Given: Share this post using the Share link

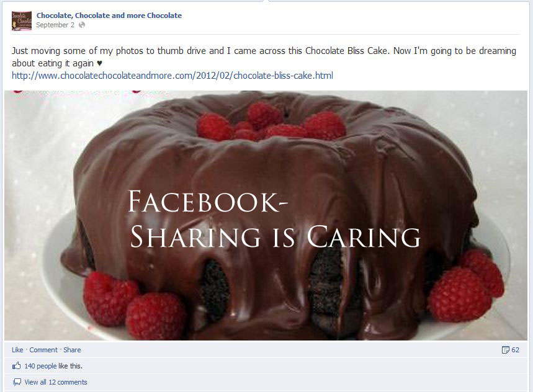Looking at the screenshot, I should 72,350.
